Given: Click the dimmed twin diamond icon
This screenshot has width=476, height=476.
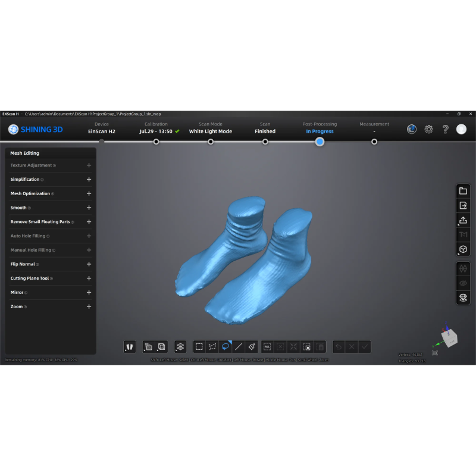Looking at the screenshot, I should (x=463, y=268).
